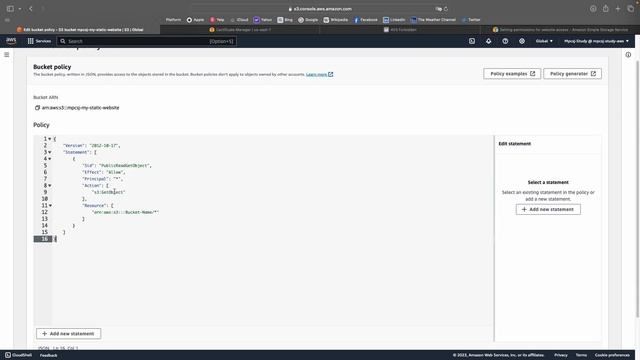Switch to the Certificate Manager tab

click(240, 30)
